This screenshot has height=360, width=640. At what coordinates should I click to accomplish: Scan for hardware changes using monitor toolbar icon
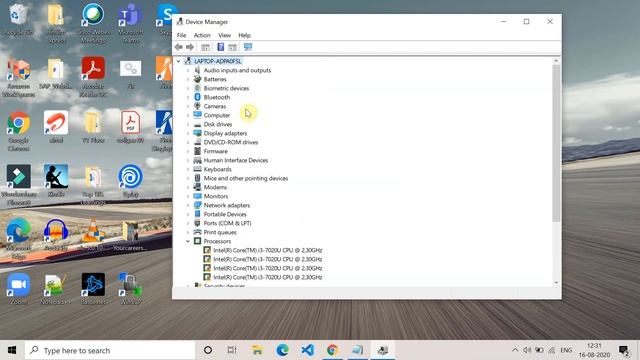tap(248, 47)
